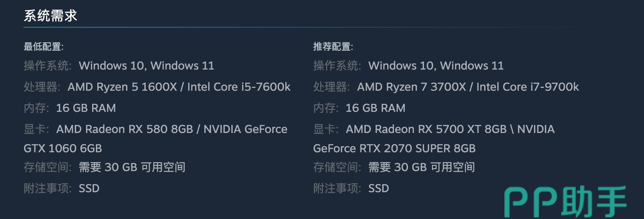Click the GTX 1060 6GB line
This screenshot has width=644, height=219.
coord(63,149)
